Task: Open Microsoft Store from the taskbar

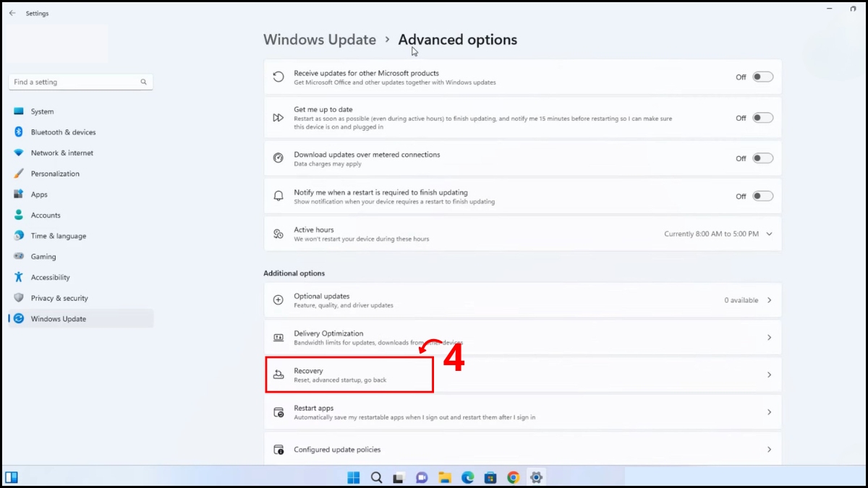Action: click(x=490, y=477)
